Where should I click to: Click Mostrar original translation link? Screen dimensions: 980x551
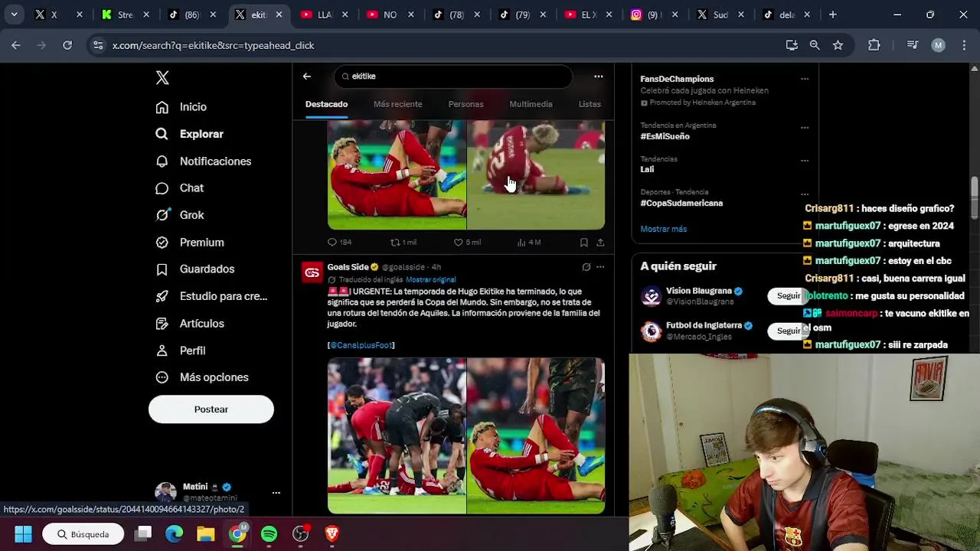pyautogui.click(x=430, y=280)
